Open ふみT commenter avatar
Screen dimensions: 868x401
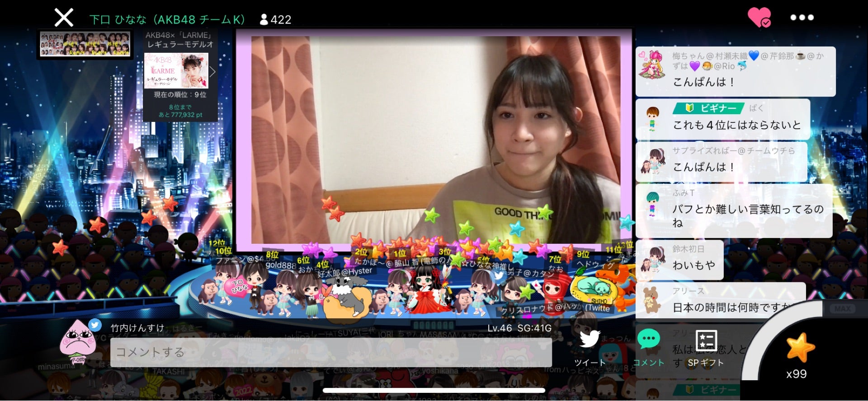(x=652, y=204)
